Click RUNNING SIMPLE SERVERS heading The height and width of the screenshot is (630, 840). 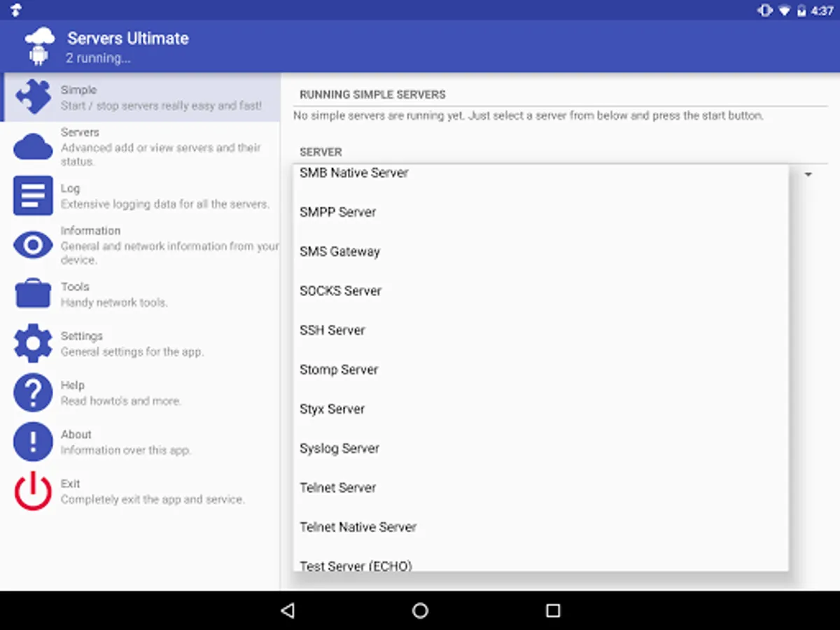click(372, 94)
